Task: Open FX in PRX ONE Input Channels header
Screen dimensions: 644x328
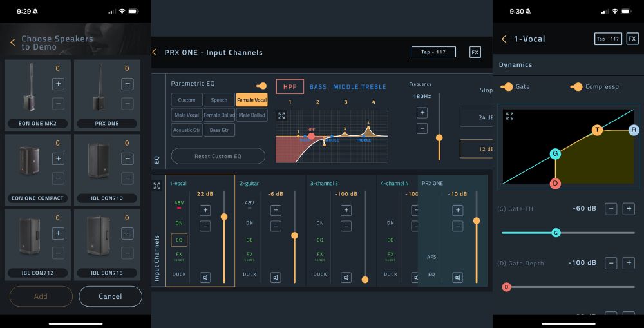Action: click(475, 52)
